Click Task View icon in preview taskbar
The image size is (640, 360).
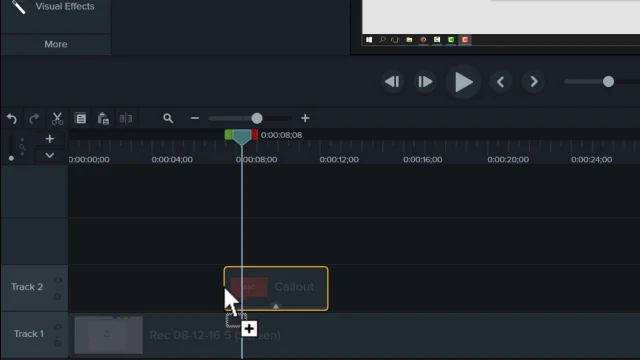click(395, 40)
